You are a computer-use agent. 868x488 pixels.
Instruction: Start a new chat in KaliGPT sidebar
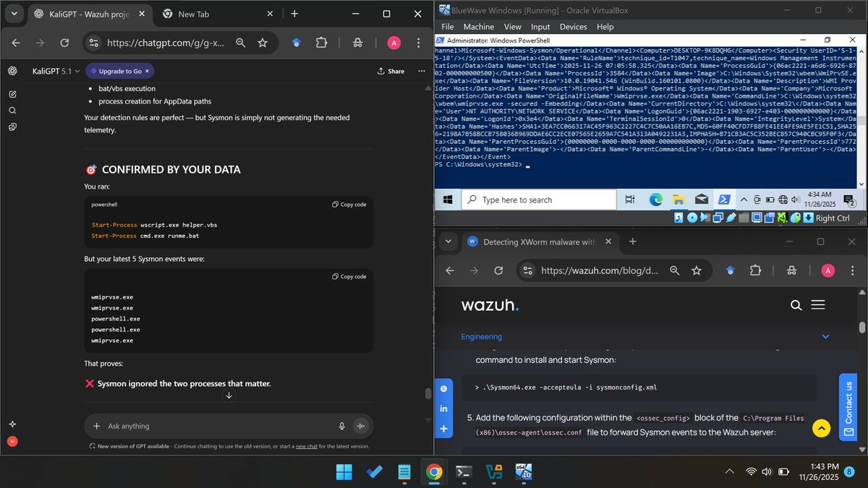(12, 94)
